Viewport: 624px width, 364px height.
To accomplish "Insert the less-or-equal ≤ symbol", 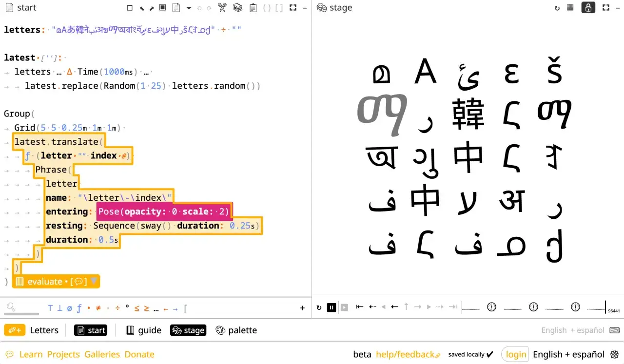I will pos(137,308).
